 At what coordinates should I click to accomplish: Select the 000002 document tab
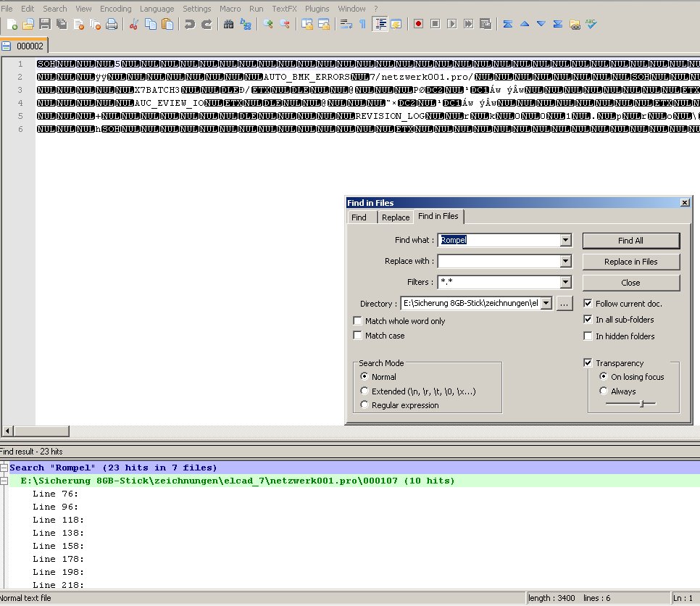click(x=24, y=46)
